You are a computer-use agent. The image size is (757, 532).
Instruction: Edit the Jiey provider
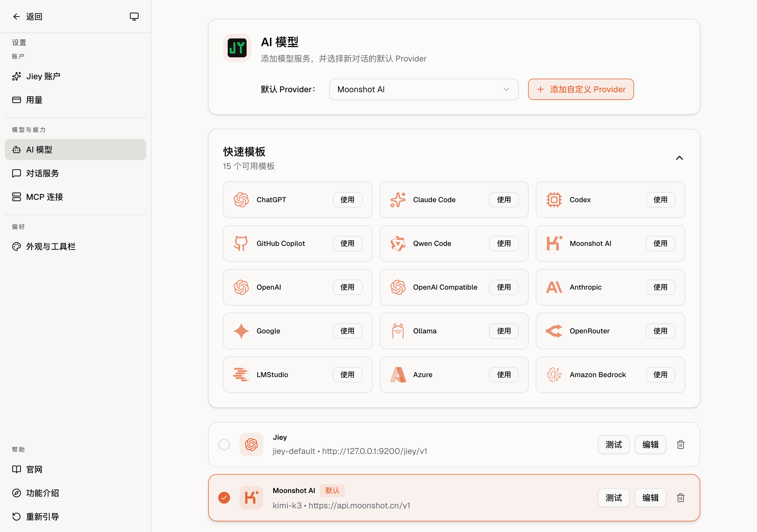[650, 445]
